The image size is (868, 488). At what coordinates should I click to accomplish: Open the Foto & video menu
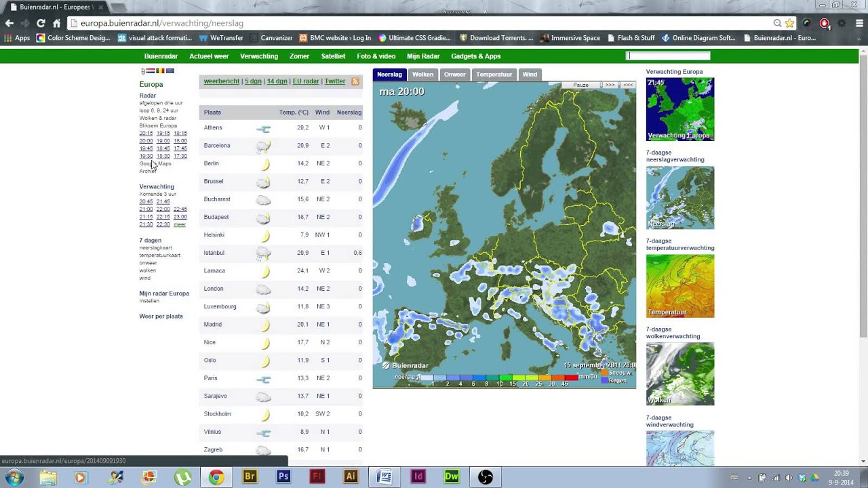(x=376, y=56)
